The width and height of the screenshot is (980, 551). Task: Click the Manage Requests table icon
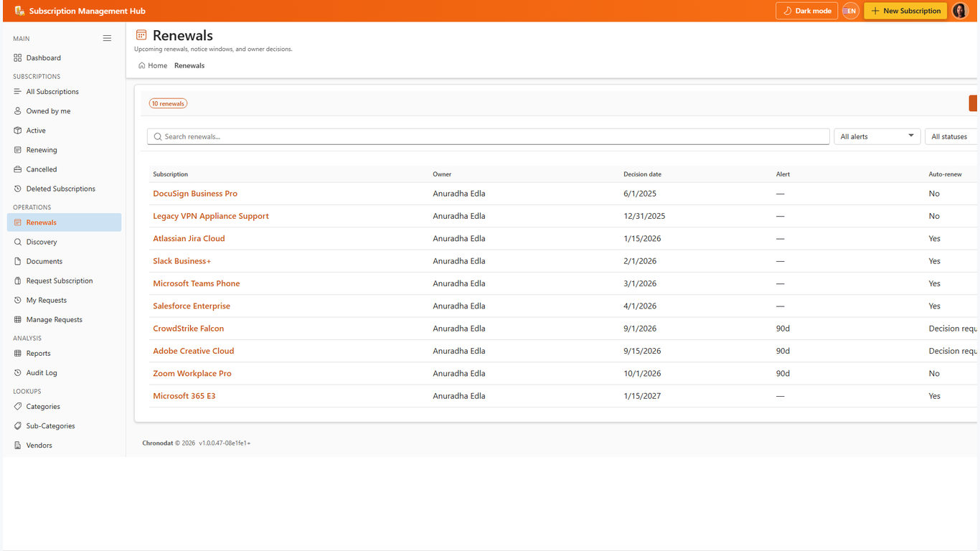pyautogui.click(x=18, y=319)
